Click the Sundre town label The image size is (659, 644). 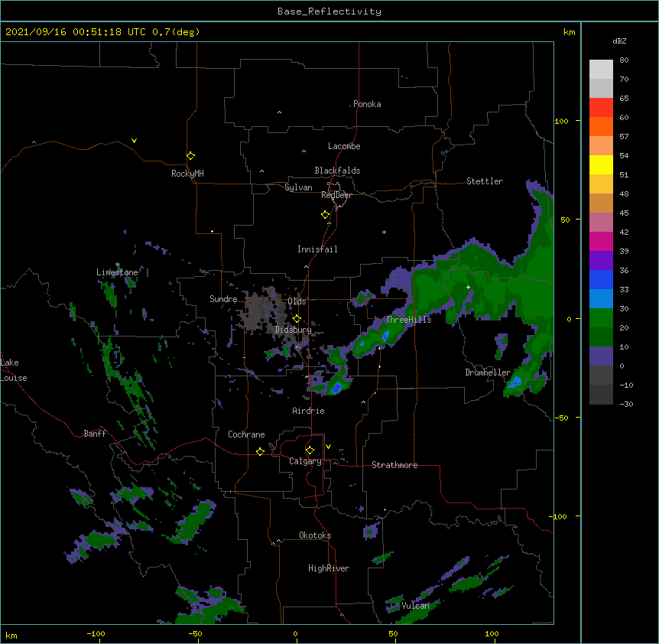click(x=223, y=299)
